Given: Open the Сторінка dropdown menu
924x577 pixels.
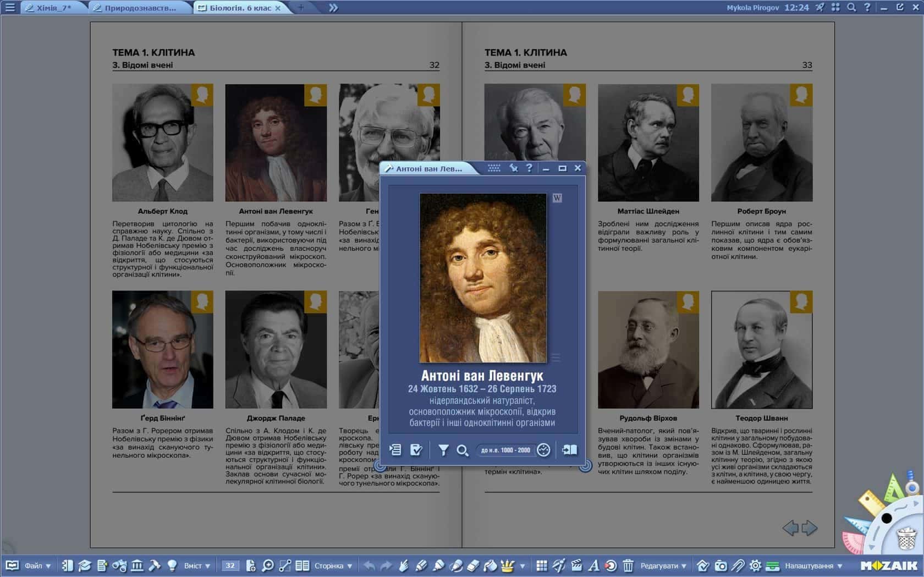Looking at the screenshot, I should click(x=333, y=565).
